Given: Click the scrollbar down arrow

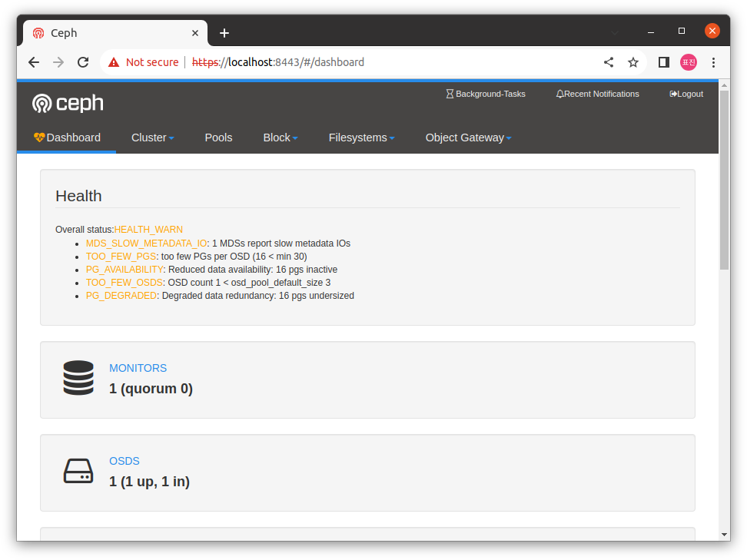Looking at the screenshot, I should click(724, 535).
